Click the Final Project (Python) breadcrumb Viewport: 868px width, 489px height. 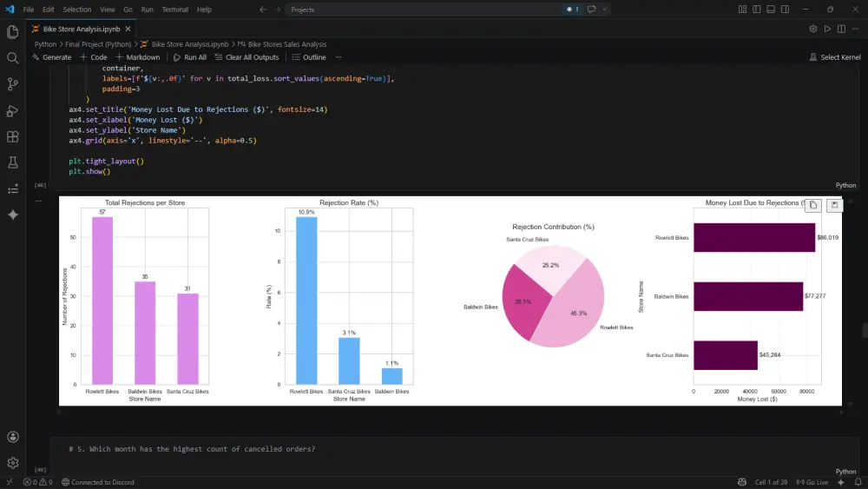[x=98, y=44]
